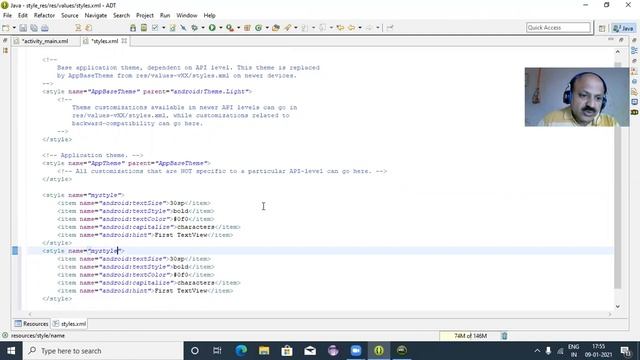Open the Windows Start menu

coord(11,351)
